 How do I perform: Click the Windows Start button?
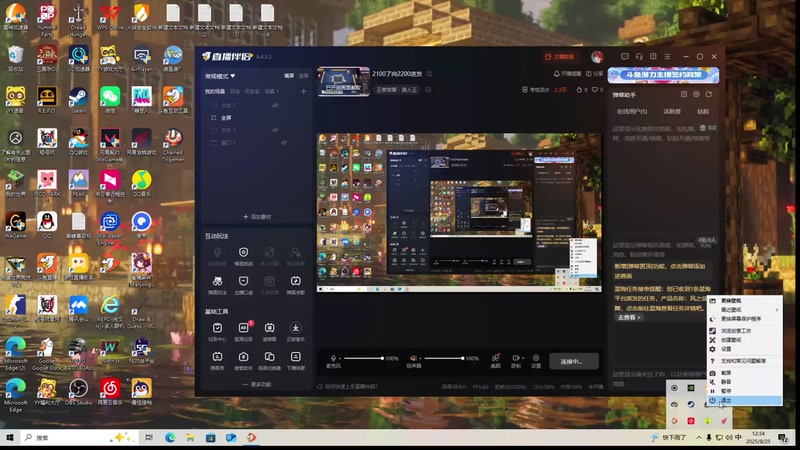point(9,438)
